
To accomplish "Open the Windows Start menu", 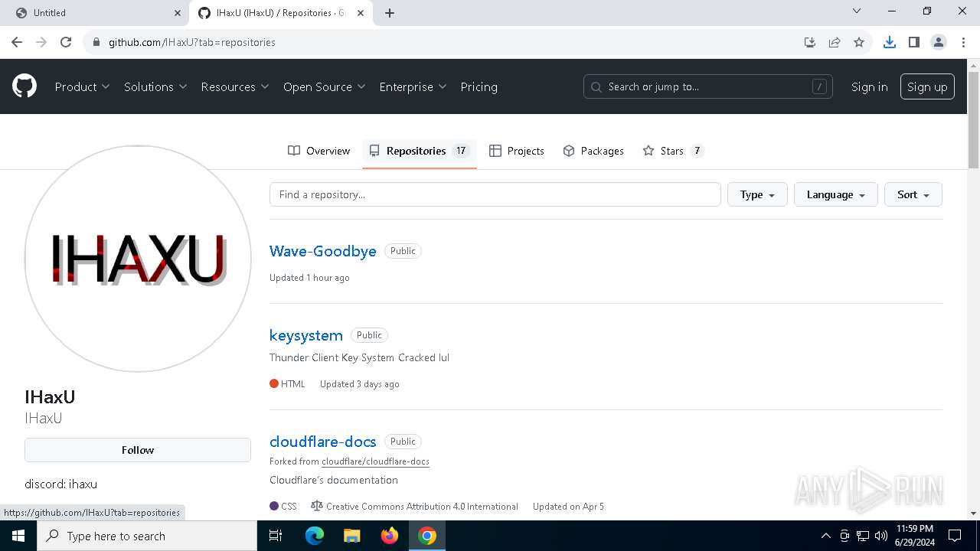I will click(x=18, y=536).
